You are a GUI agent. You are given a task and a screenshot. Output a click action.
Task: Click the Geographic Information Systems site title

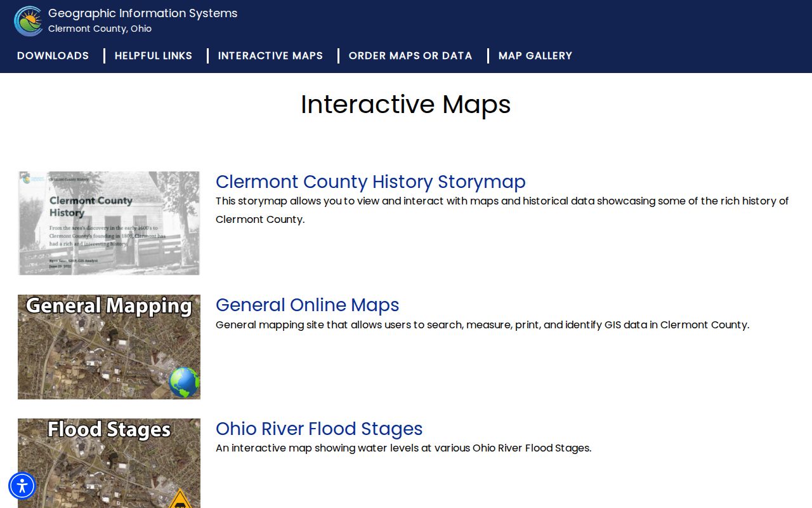coord(143,13)
